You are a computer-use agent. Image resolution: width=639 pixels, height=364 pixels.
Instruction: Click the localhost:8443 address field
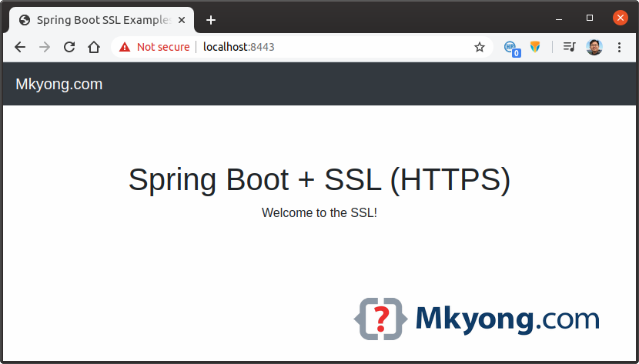click(302, 47)
